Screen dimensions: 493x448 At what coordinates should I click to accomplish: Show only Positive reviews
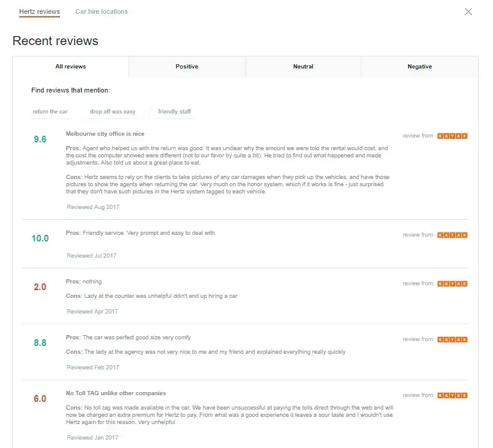187,66
